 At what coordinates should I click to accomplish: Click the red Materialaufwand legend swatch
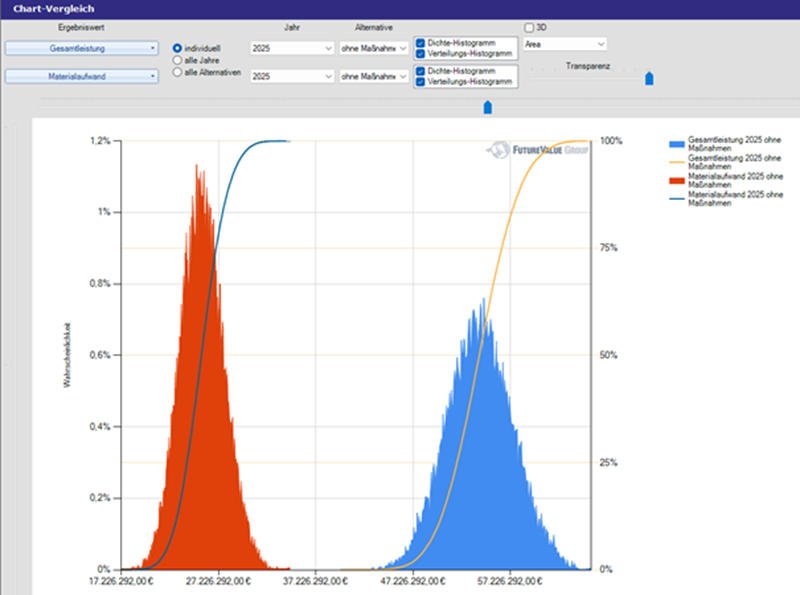coord(677,181)
